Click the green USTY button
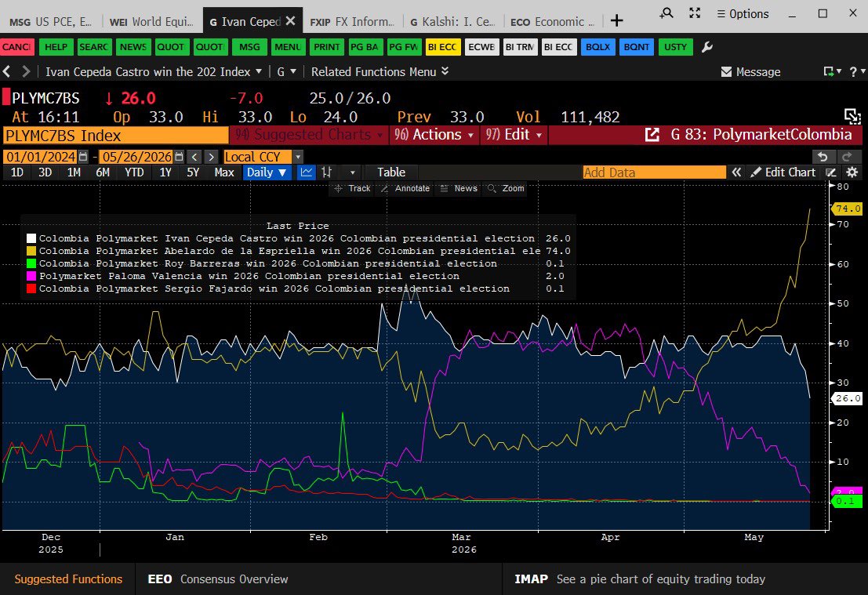This screenshot has height=595, width=868. (675, 47)
